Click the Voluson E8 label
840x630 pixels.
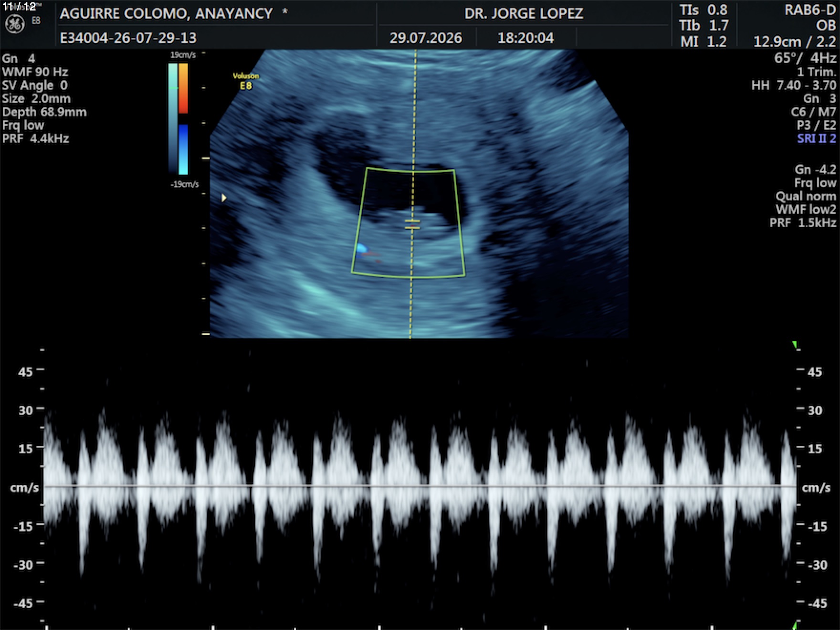[x=246, y=81]
